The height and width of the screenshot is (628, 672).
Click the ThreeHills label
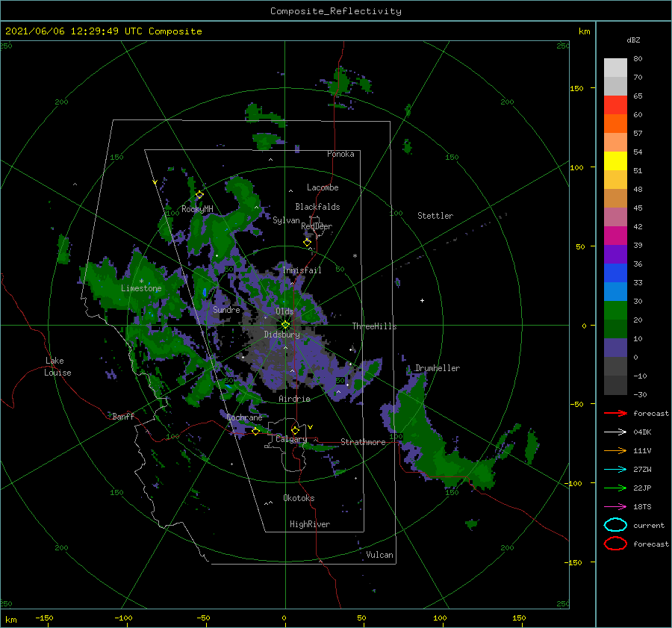click(x=375, y=326)
